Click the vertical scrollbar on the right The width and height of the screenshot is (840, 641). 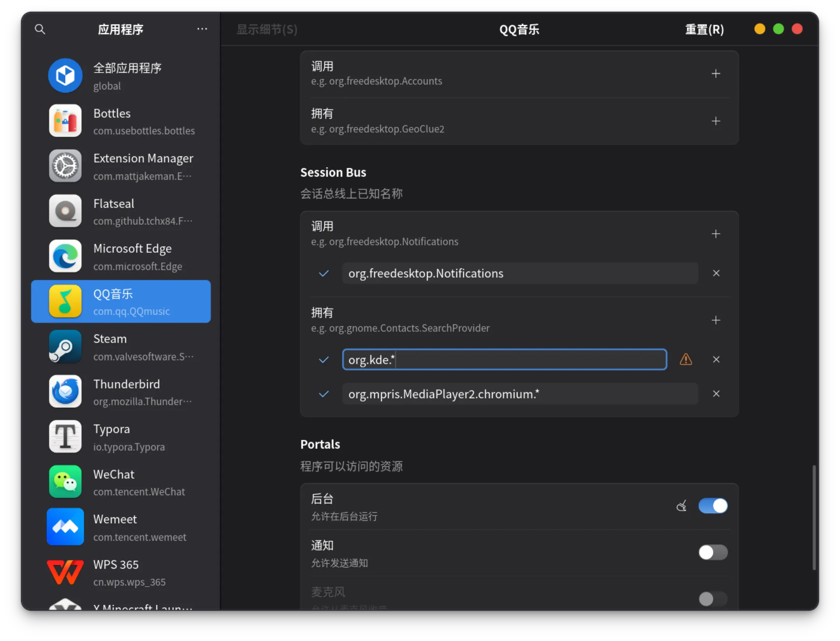pos(814,517)
